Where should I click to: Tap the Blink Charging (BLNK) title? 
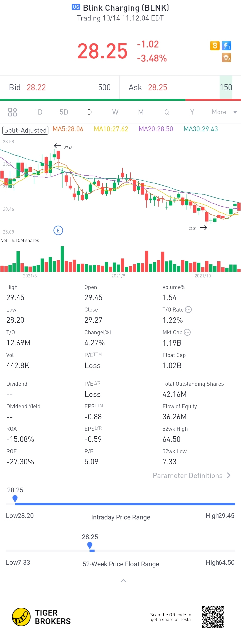click(x=126, y=8)
